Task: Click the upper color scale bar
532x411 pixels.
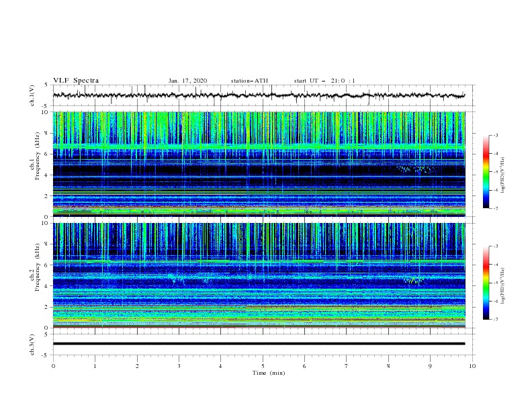Action: [486, 171]
